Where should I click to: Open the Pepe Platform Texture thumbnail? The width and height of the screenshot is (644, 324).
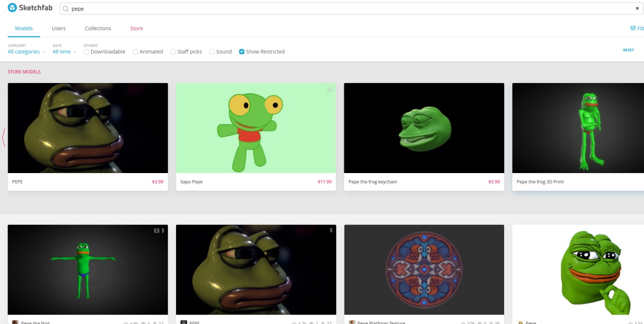pos(424,270)
